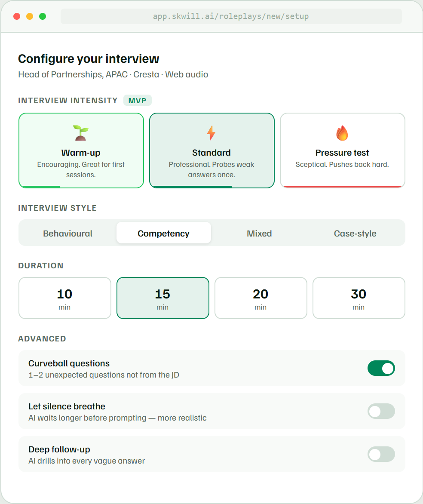Disable Curveball questions

pos(381,368)
